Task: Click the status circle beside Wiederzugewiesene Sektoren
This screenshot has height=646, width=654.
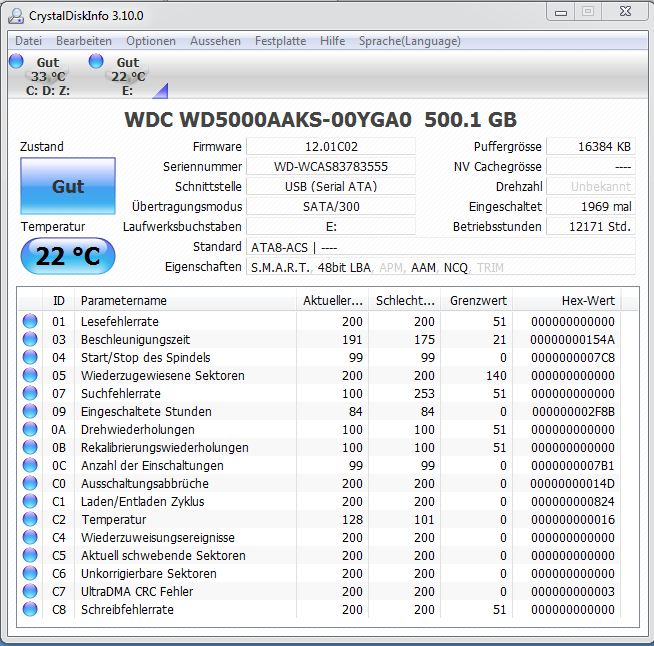Action: point(30,375)
